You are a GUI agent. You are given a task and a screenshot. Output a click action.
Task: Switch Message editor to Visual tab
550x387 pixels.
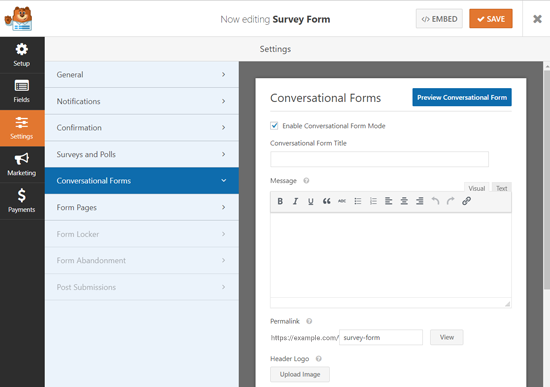[477, 188]
